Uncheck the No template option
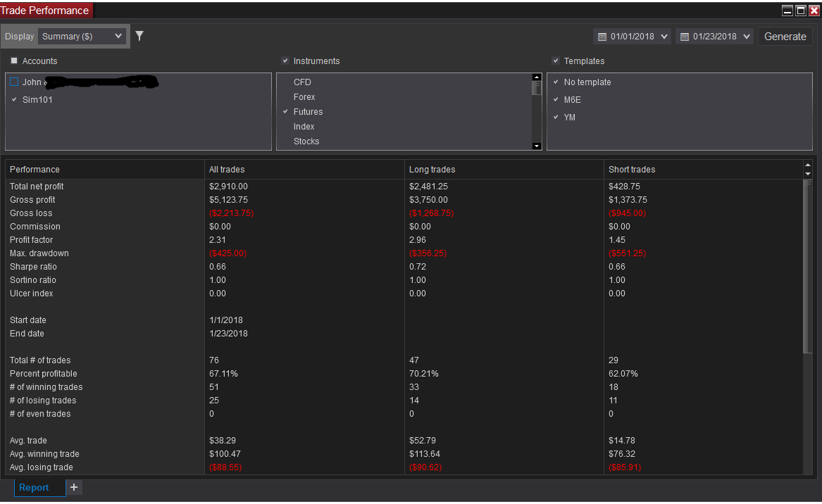Image resolution: width=822 pixels, height=504 pixels. pos(556,82)
